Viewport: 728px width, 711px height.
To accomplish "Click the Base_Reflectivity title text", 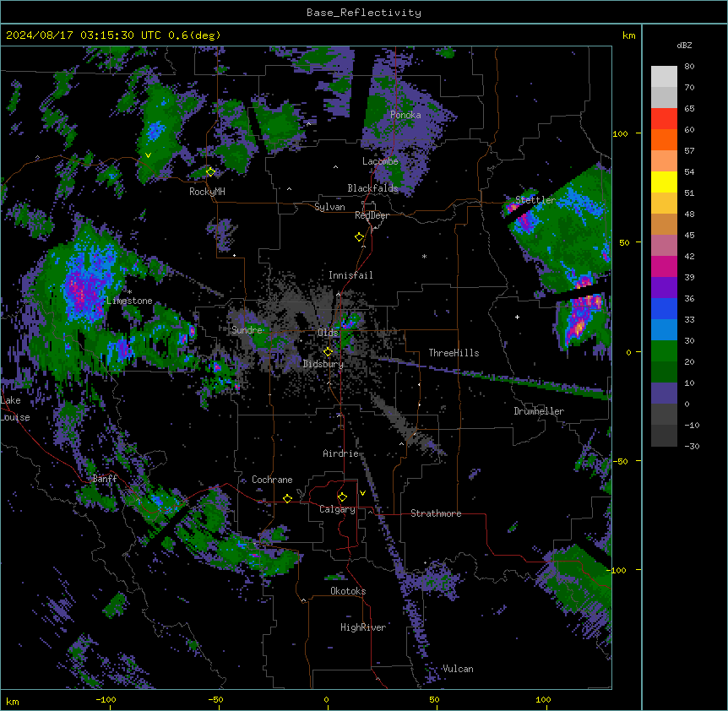I will [x=363, y=13].
